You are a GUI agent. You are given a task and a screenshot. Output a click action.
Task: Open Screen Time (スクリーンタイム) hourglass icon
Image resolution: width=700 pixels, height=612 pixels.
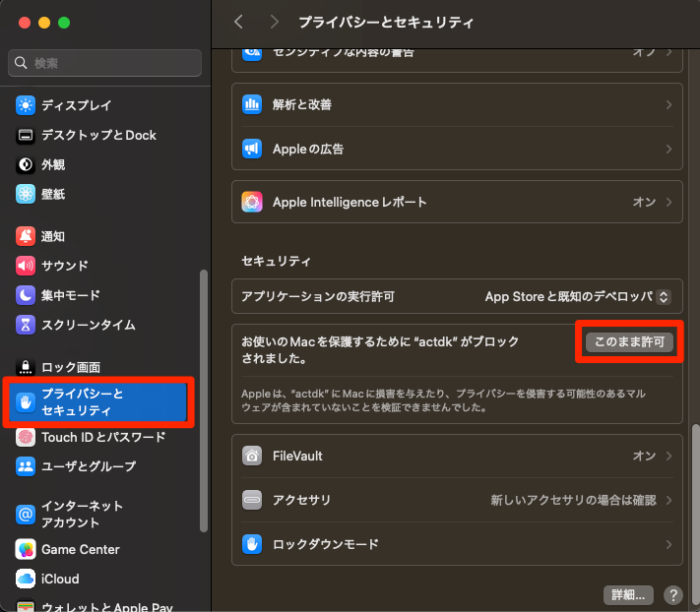point(26,325)
